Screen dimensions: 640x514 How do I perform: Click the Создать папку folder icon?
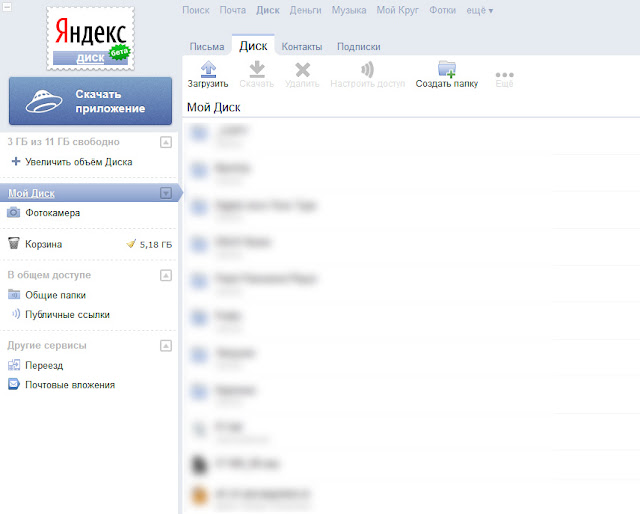pyautogui.click(x=447, y=69)
